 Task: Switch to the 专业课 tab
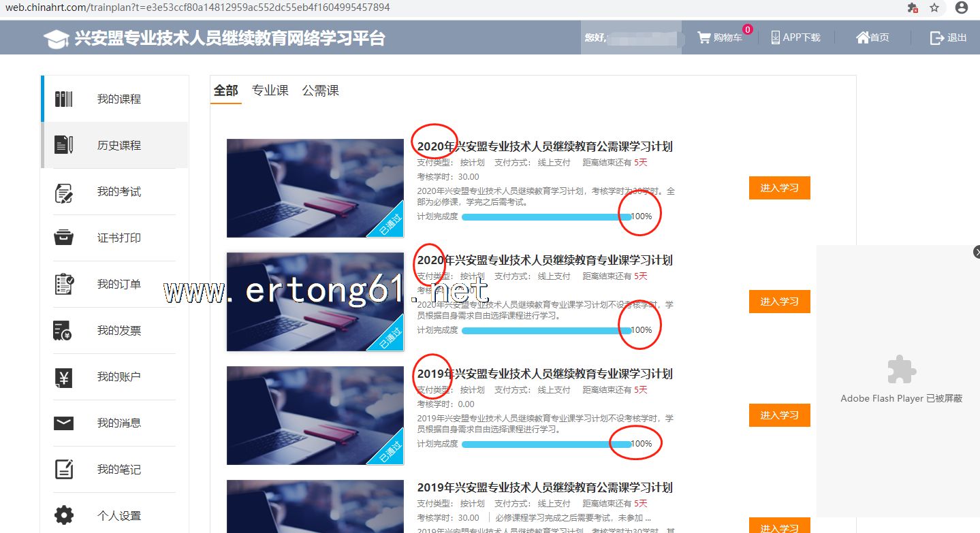(x=270, y=91)
